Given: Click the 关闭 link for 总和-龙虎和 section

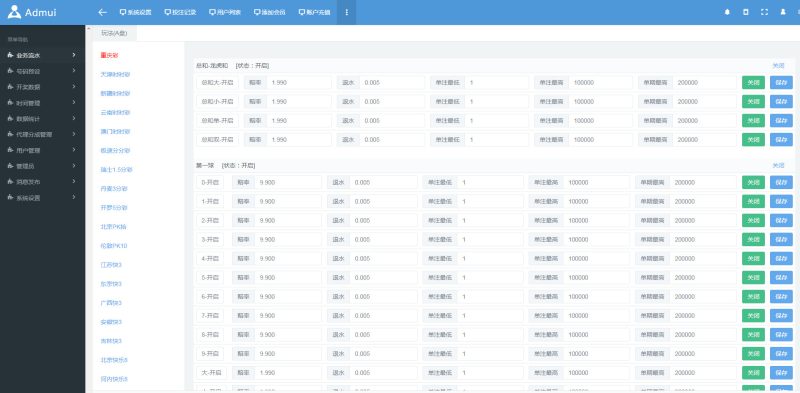Looking at the screenshot, I should (x=778, y=66).
